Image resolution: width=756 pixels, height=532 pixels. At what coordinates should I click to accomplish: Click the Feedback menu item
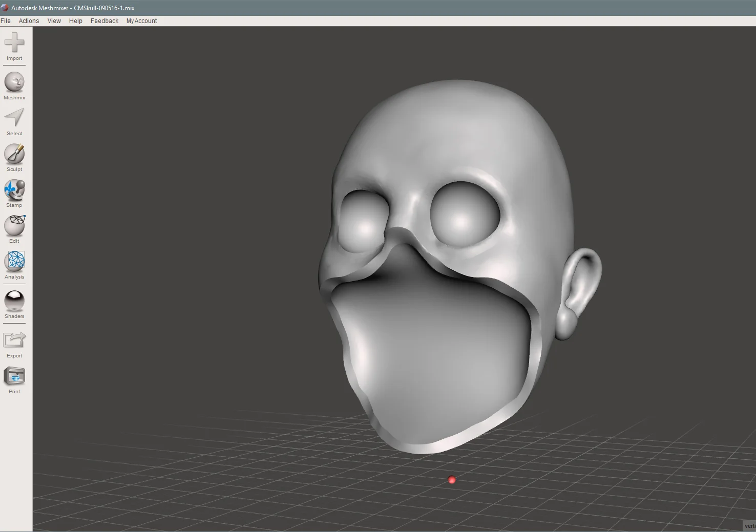[x=104, y=21]
